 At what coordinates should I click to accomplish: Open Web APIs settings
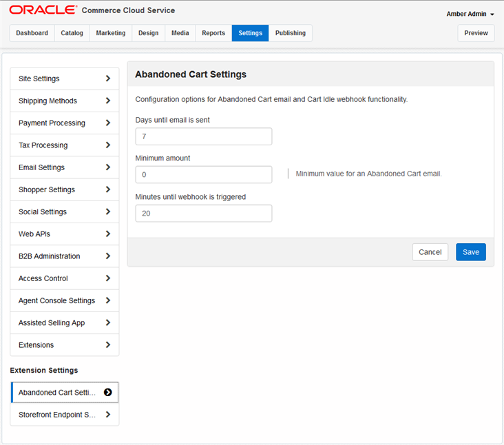pos(65,234)
